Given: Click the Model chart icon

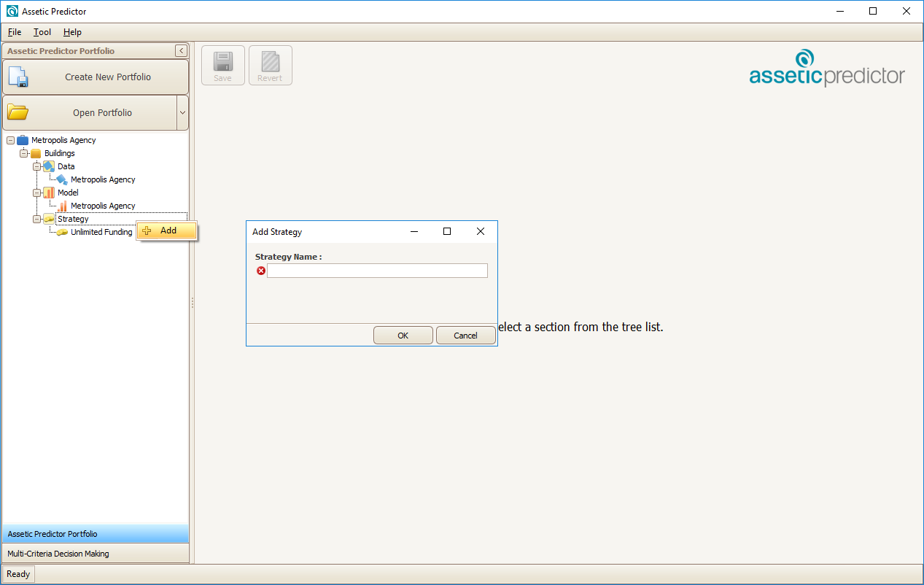Looking at the screenshot, I should 49,193.
